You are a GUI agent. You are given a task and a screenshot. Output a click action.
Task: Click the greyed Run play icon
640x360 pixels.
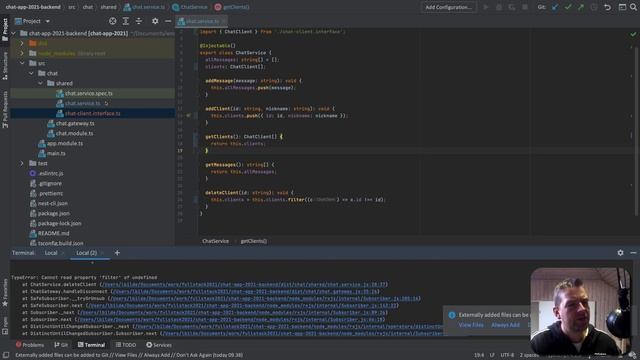486,7
